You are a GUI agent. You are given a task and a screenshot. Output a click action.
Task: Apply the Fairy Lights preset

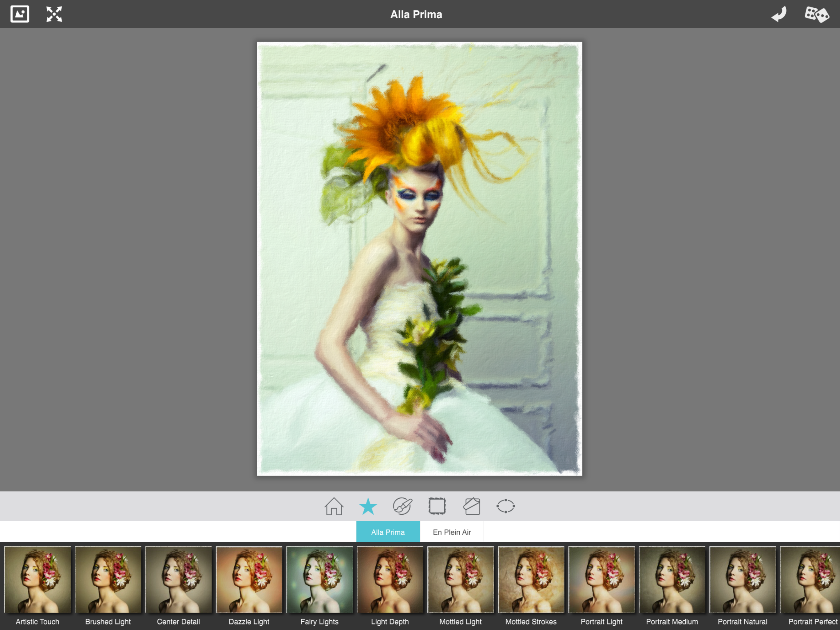tap(319, 580)
